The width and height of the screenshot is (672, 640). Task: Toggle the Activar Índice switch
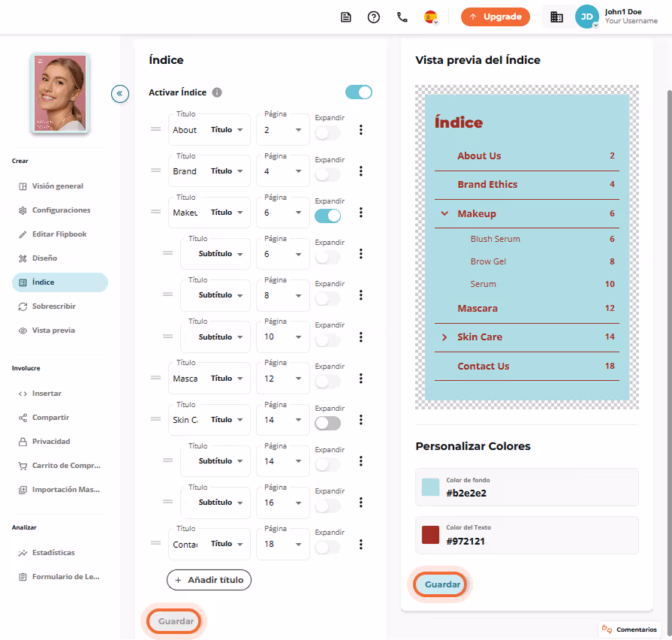[359, 92]
